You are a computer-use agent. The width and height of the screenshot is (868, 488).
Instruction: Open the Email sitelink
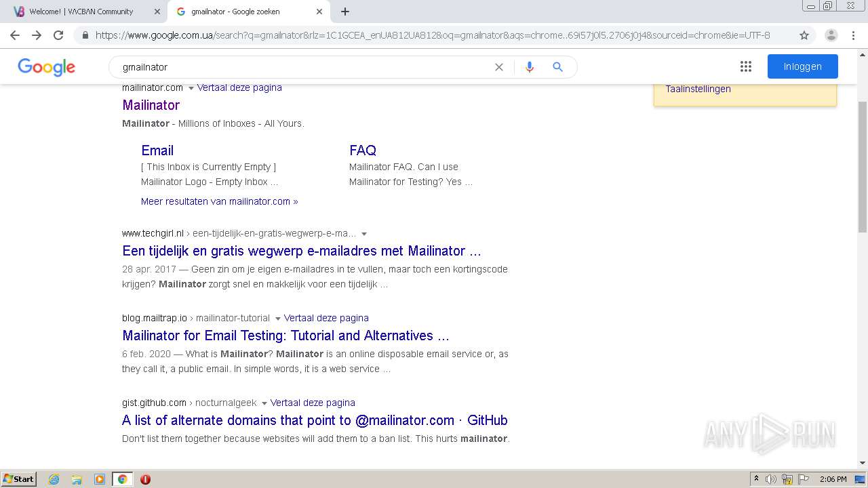[x=157, y=150]
